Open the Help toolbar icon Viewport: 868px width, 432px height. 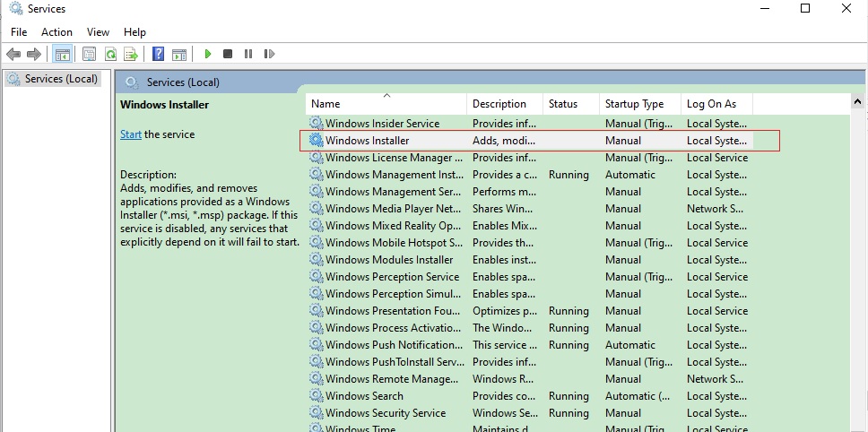[159, 54]
